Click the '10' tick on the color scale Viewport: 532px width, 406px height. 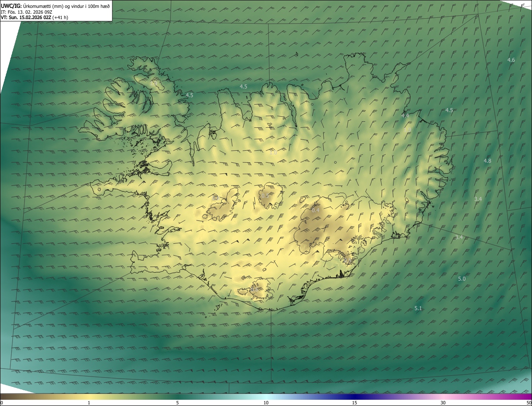click(266, 403)
